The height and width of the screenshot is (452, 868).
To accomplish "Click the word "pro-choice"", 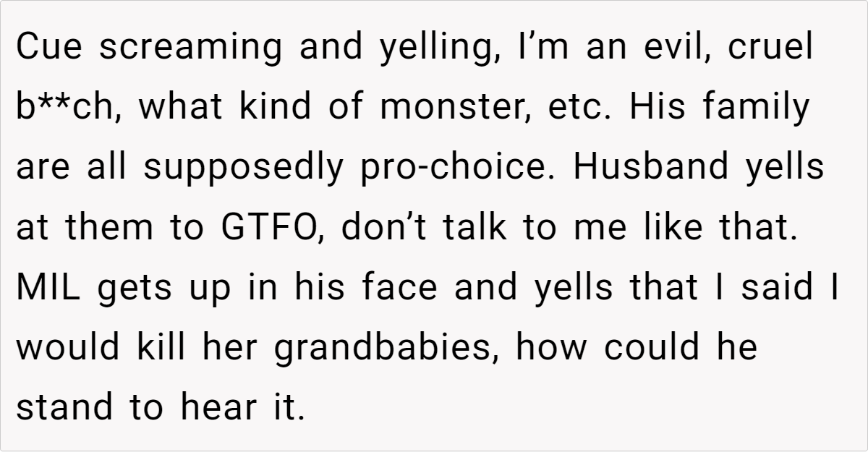I will pos(456,168).
